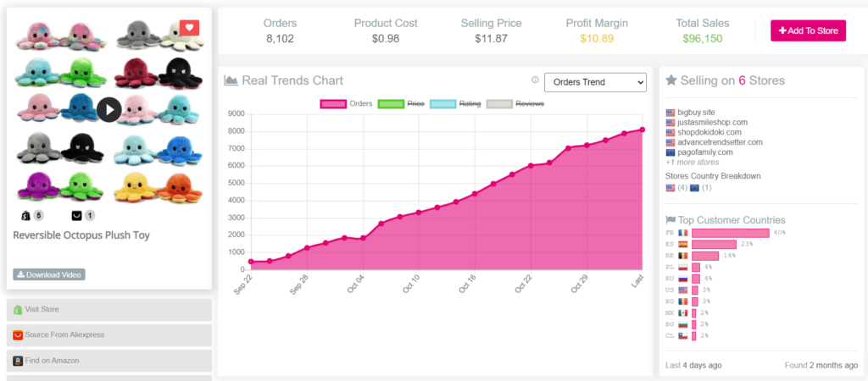868x381 pixels.
Task: Click the US flag in Stores Country Breakdown
Action: click(x=670, y=187)
